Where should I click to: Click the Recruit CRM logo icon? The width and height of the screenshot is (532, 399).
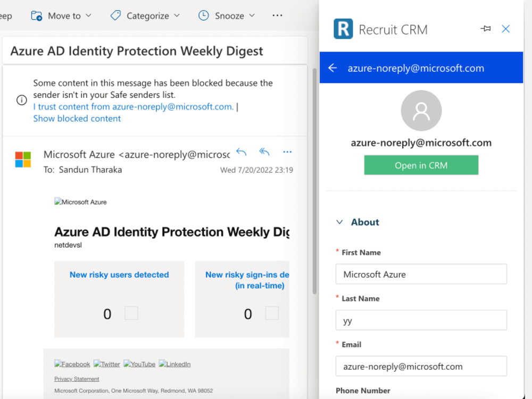pos(343,29)
